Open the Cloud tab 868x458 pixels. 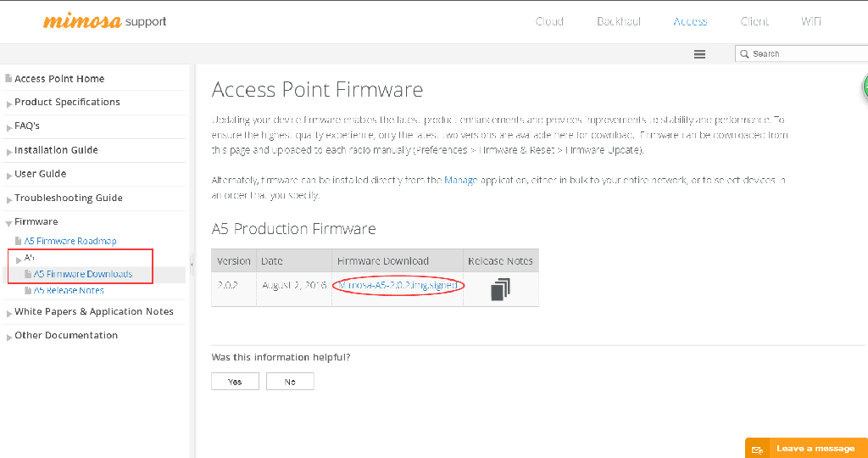coord(549,21)
